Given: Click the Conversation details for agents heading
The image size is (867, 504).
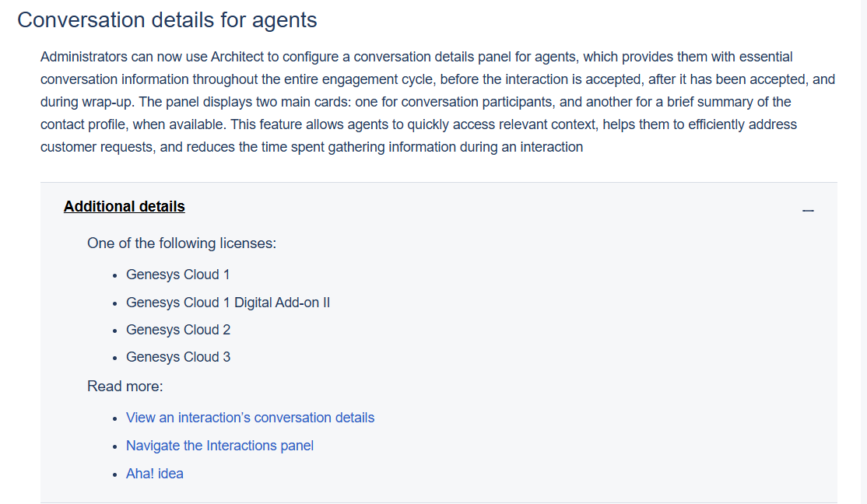Looking at the screenshot, I should tap(167, 20).
